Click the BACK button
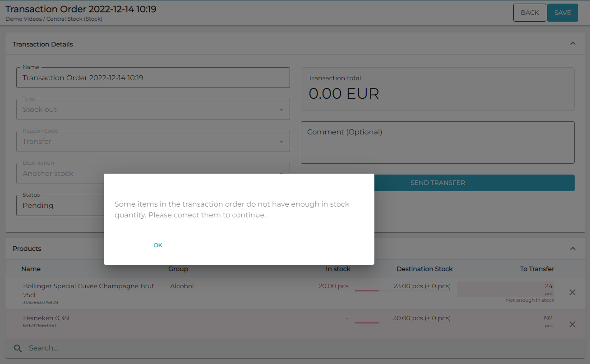Viewport: 590px width, 364px height. [x=530, y=13]
